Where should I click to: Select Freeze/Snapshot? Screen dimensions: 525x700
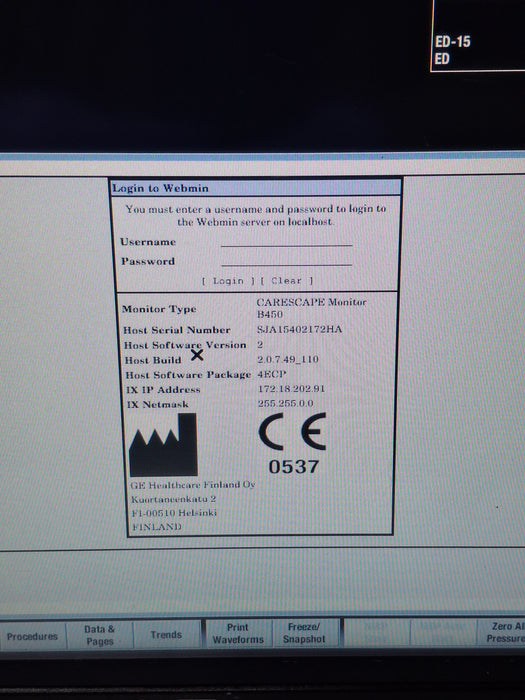304,633
